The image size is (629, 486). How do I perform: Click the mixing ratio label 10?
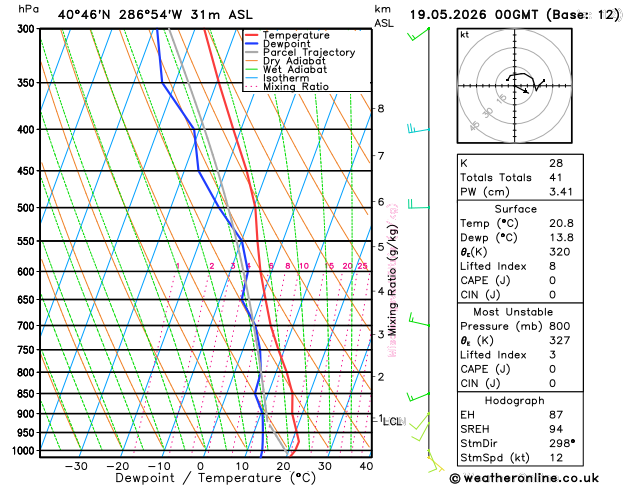tap(304, 266)
